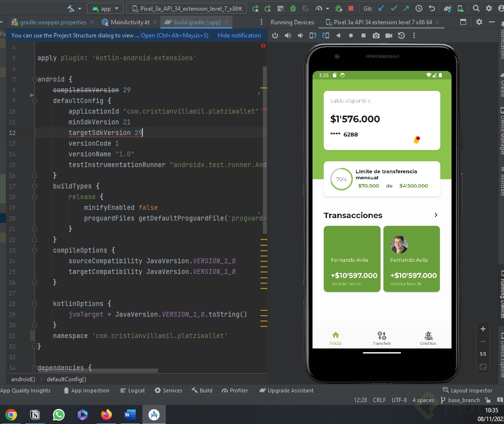Click the Profile app gauge icon

tap(318, 9)
